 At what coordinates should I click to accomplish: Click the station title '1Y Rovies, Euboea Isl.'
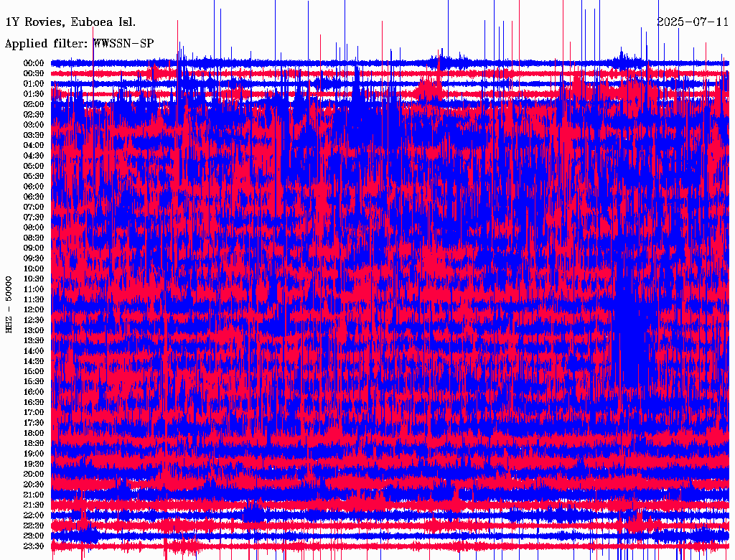click(70, 22)
